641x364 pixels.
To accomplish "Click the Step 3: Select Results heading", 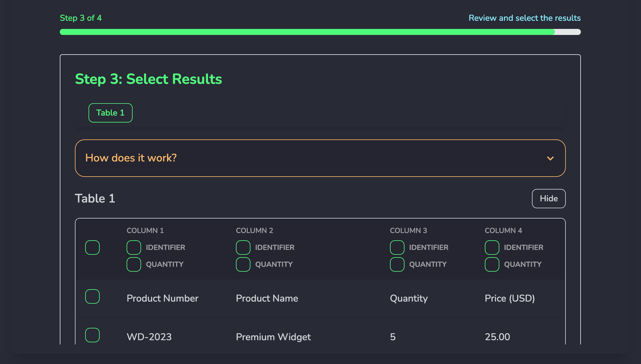I will pyautogui.click(x=148, y=79).
